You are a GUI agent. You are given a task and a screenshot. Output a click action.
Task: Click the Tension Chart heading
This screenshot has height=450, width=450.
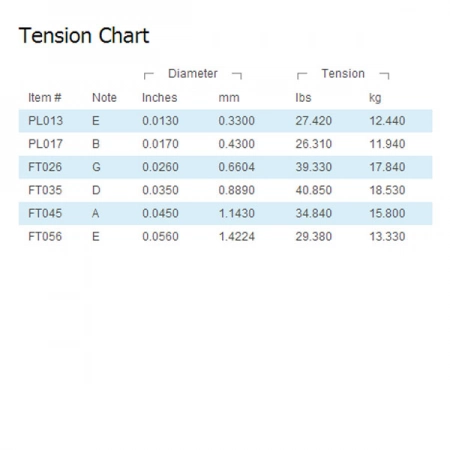(x=84, y=35)
